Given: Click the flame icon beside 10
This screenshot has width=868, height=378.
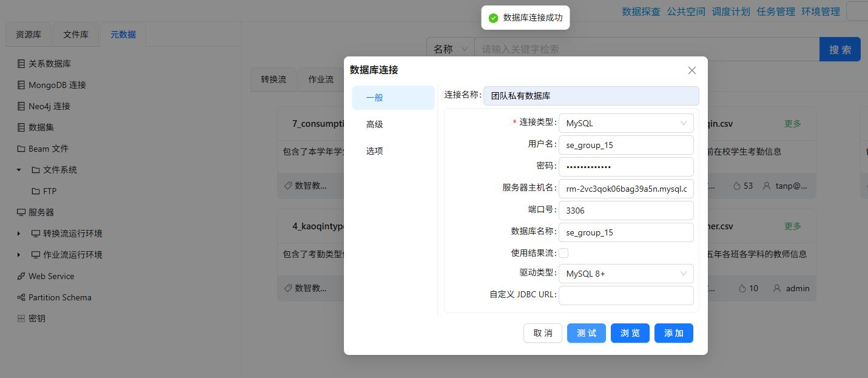Looking at the screenshot, I should [742, 288].
